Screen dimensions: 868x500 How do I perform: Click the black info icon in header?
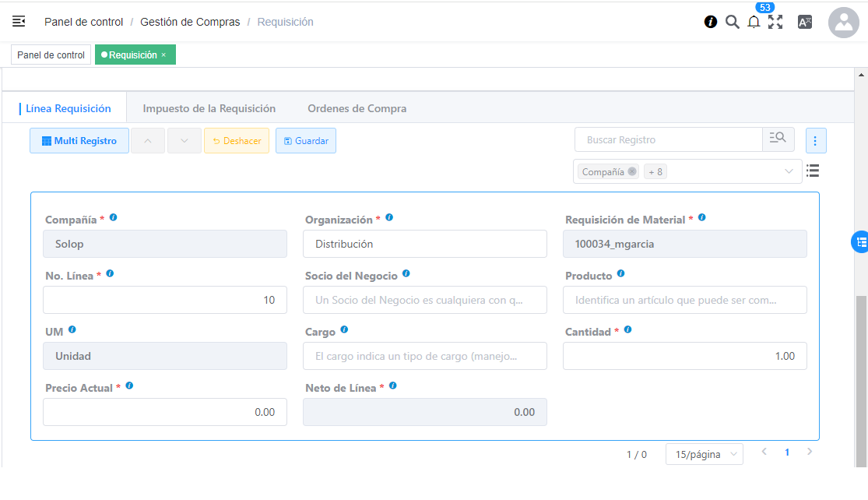pos(710,22)
